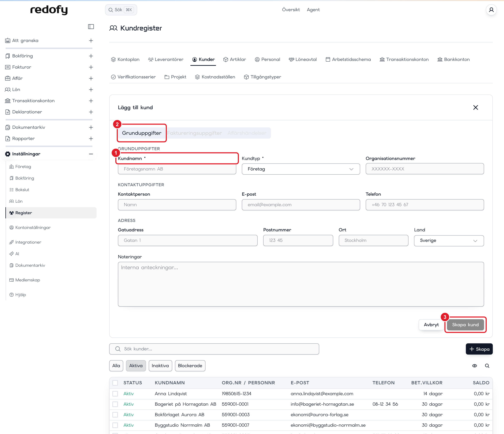Expand Affär with the plus icon
The height and width of the screenshot is (434, 504).
[91, 78]
